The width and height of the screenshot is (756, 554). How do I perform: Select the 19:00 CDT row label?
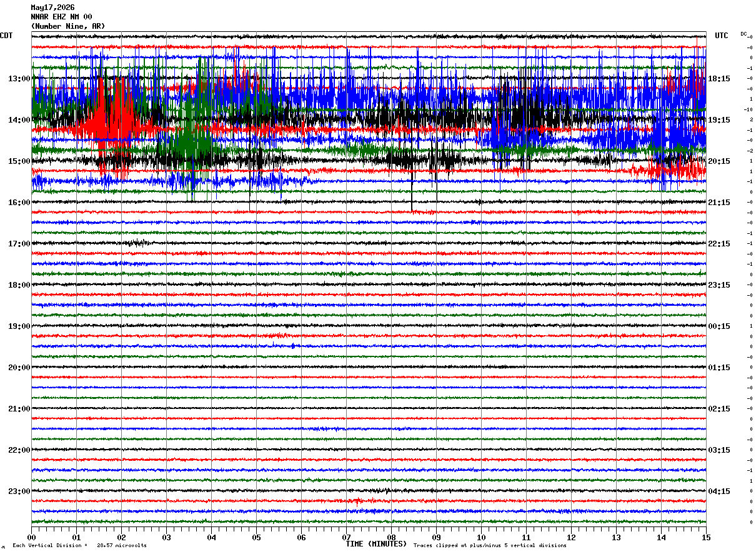[19, 326]
